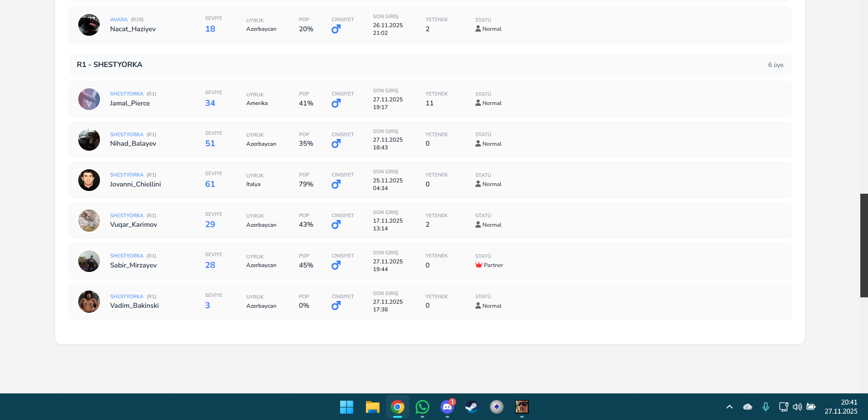Viewport: 868px width, 420px height.
Task: Open Chrome from the taskbar
Action: (x=398, y=407)
